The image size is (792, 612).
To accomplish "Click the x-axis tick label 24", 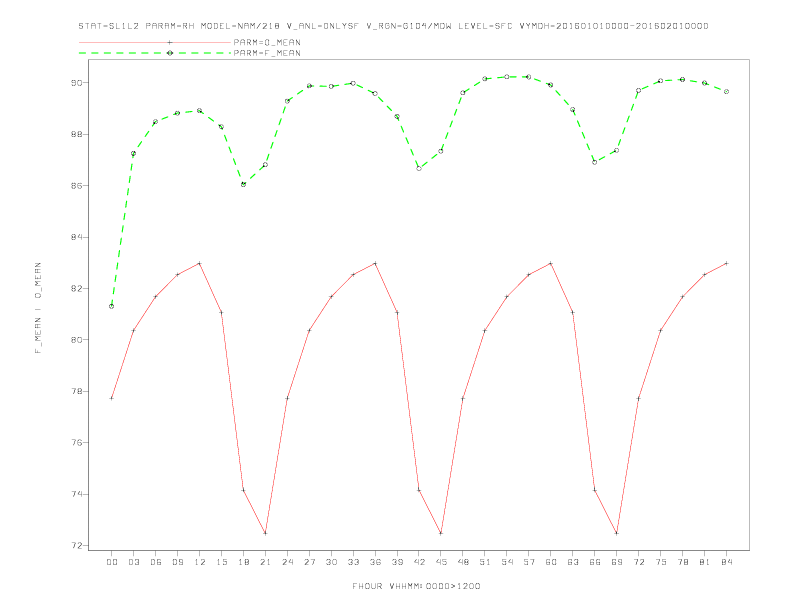I will [287, 562].
